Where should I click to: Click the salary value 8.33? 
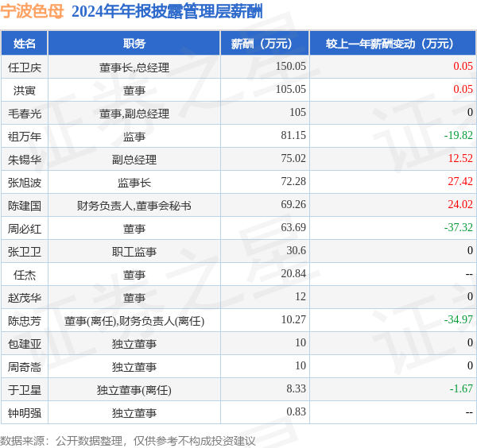[x=296, y=388]
